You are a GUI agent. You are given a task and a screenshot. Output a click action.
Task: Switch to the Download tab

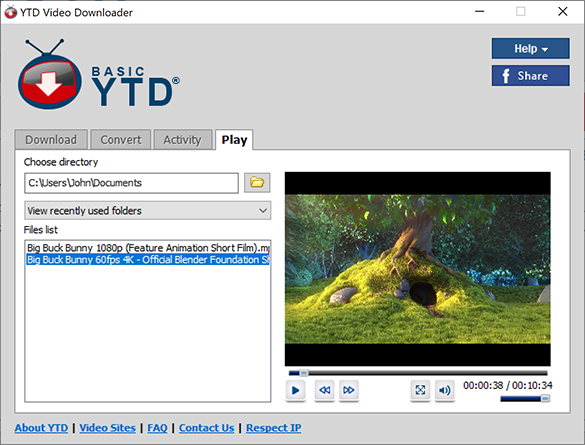[x=51, y=140]
